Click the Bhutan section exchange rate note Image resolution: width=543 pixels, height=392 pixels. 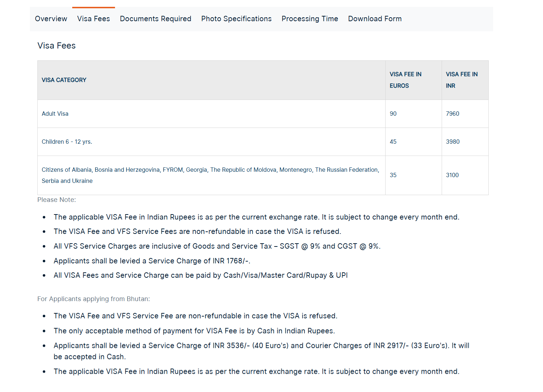257,372
